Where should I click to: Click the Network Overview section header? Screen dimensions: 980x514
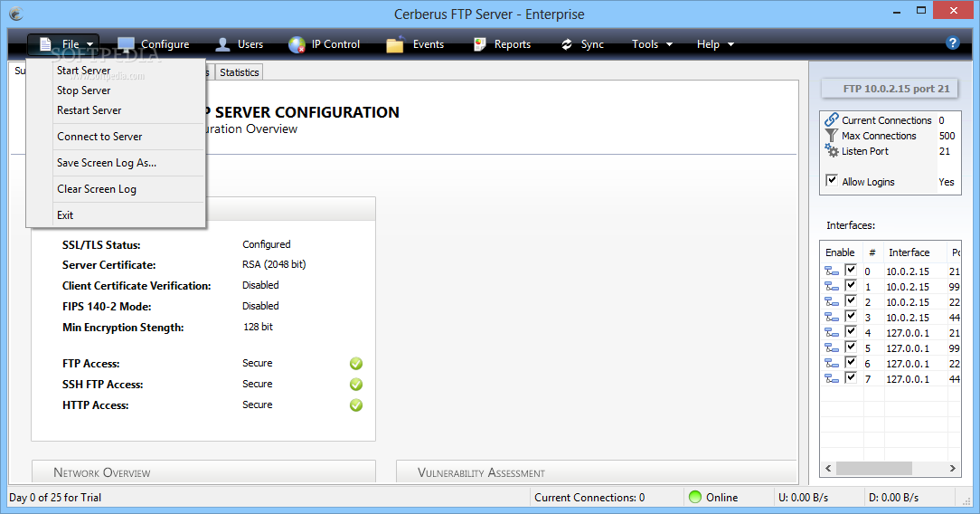click(203, 472)
